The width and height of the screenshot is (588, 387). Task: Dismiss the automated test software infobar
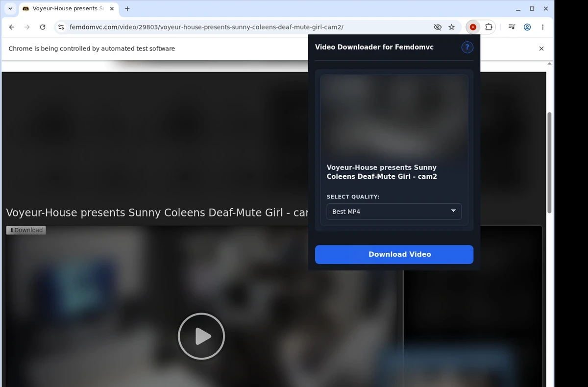point(541,48)
